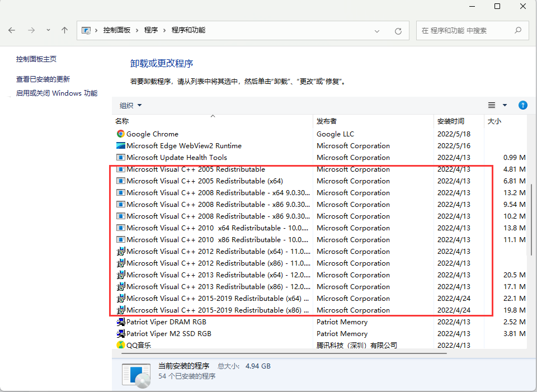
Task: Click icon of Visual C++ 2015-2019 Redistributable (x86)
Action: (x=121, y=310)
